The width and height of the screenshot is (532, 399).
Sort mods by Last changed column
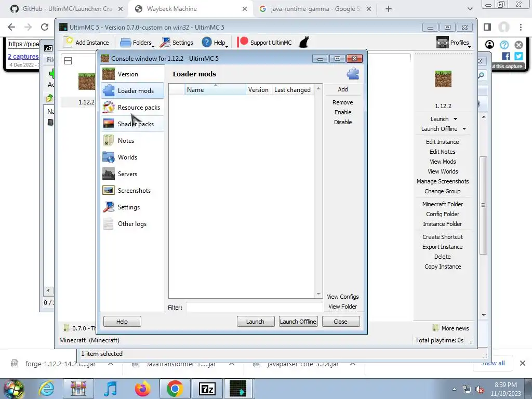(x=292, y=89)
